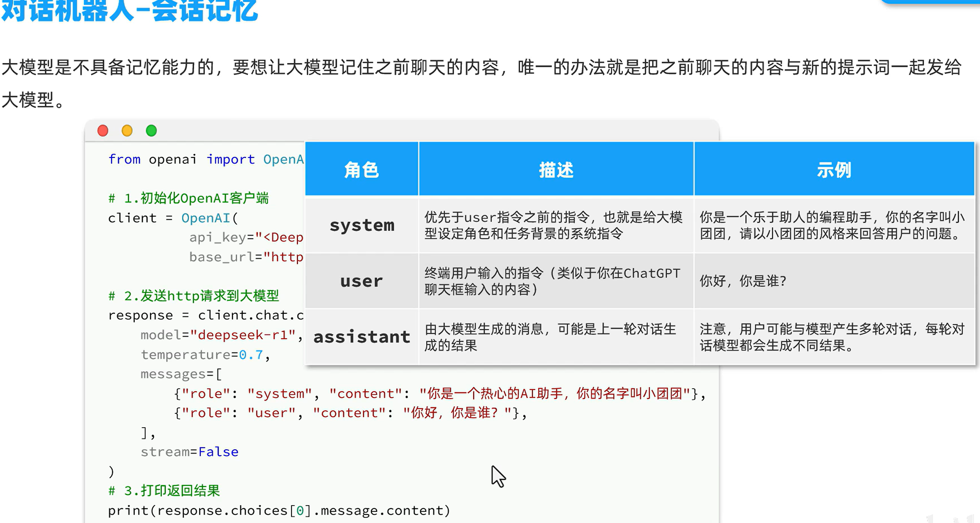The width and height of the screenshot is (980, 523).
Task: Select the assistant role cell
Action: [x=361, y=337]
